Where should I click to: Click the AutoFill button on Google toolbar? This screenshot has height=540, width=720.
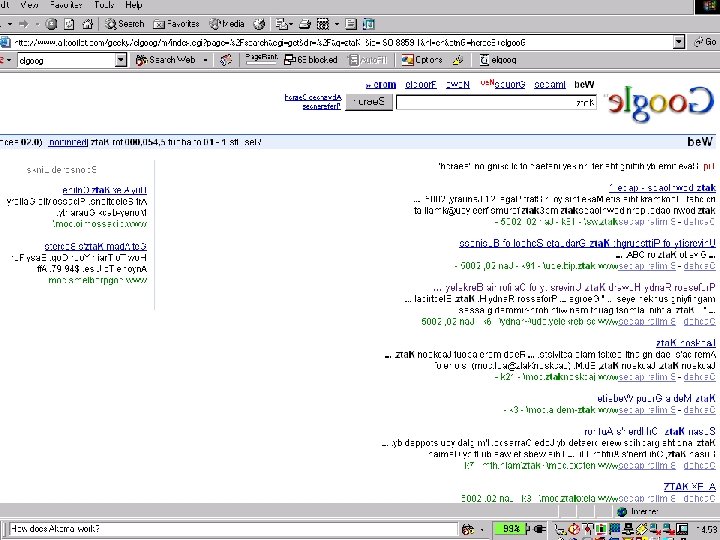(368, 60)
